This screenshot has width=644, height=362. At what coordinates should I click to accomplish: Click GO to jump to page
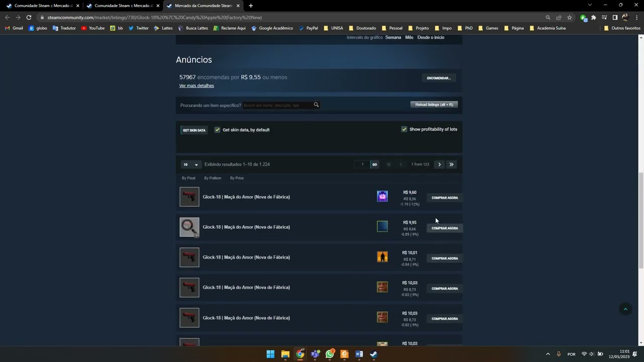tap(374, 164)
